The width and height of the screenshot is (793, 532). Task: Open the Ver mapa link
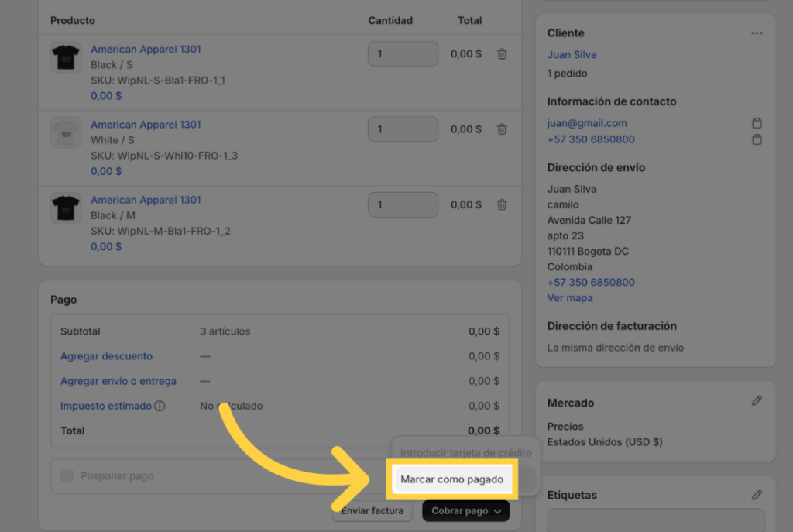pyautogui.click(x=569, y=298)
